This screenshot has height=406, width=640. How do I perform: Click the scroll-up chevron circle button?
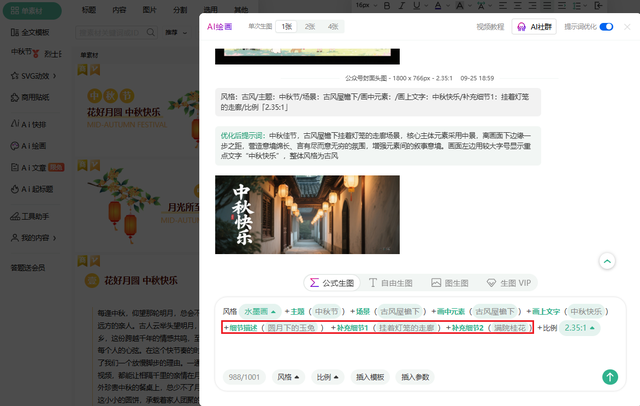click(607, 261)
